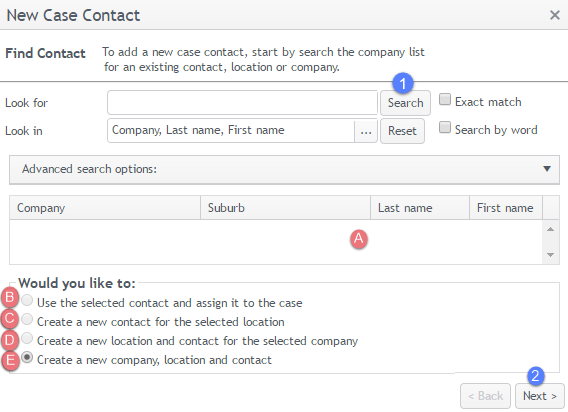Select Create new location and contact option
This screenshot has height=412, width=568.
tap(27, 338)
